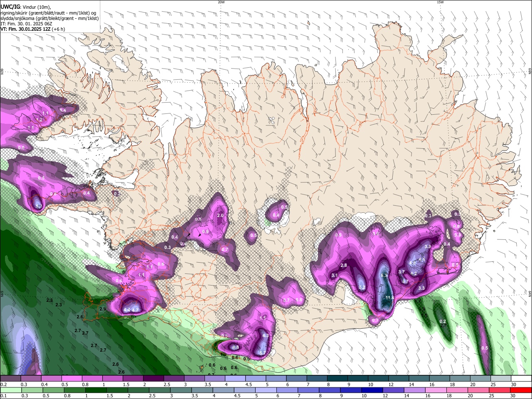The image size is (532, 399).
Task: Click the 20W longitude label
Action: [x=221, y=2]
